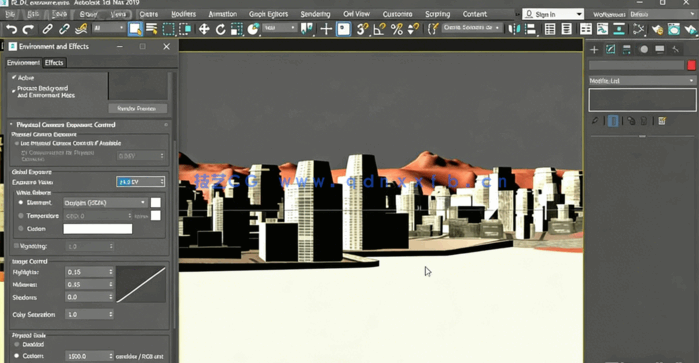Switch to the Modify command panel
Image resolution: width=699 pixels, height=363 pixels.
pyautogui.click(x=610, y=50)
